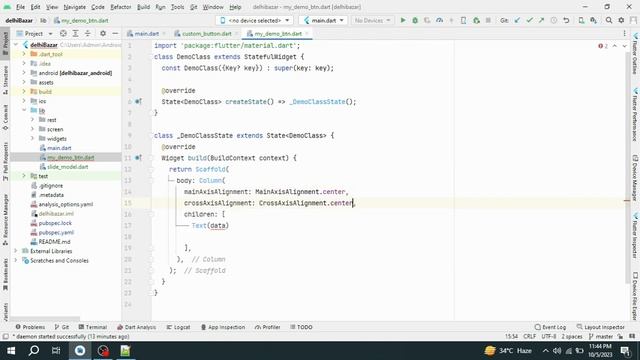Open the File menu
The width and height of the screenshot is (640, 360).
[20, 7]
